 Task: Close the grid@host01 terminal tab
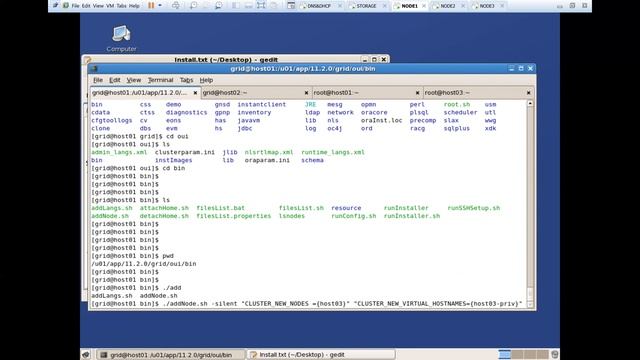tap(195, 93)
